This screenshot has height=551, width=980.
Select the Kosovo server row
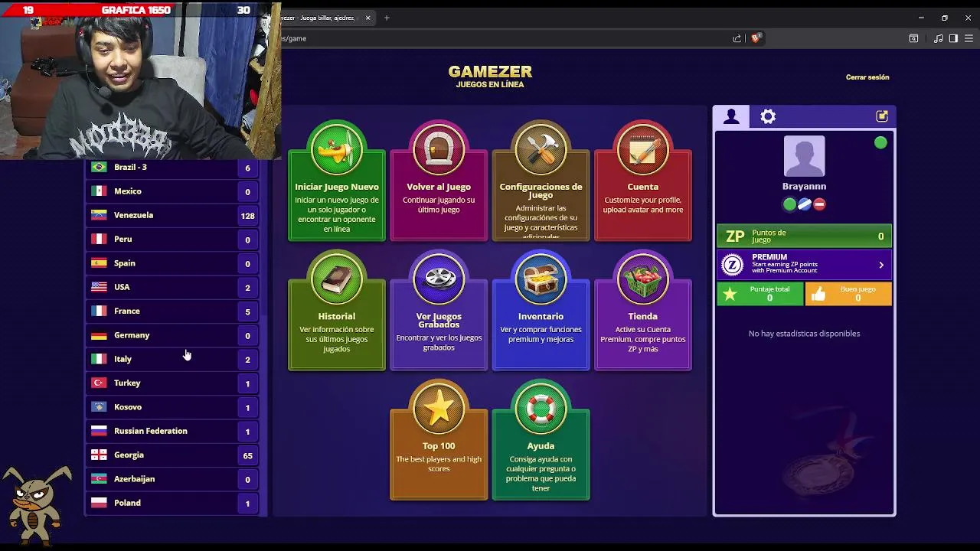point(172,407)
